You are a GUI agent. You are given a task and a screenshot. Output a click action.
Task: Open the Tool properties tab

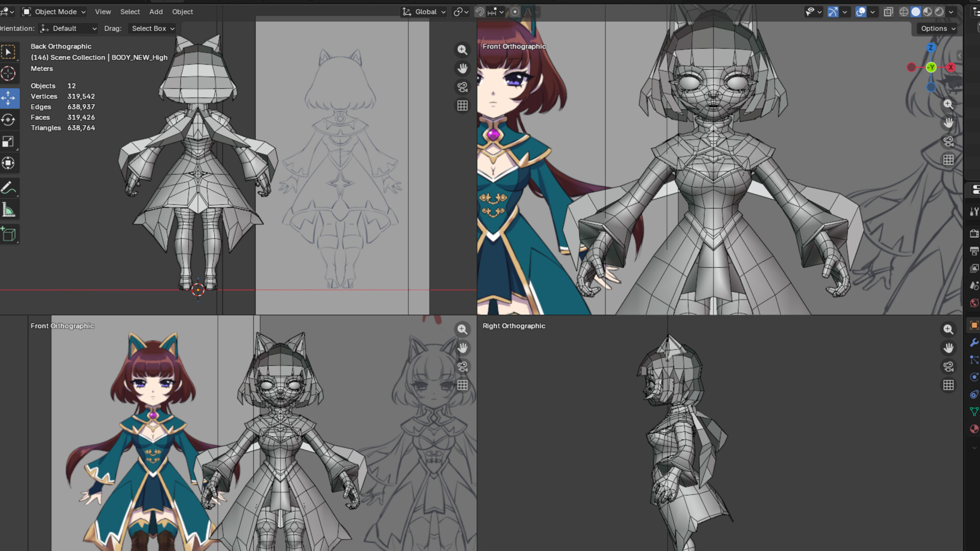pyautogui.click(x=974, y=212)
